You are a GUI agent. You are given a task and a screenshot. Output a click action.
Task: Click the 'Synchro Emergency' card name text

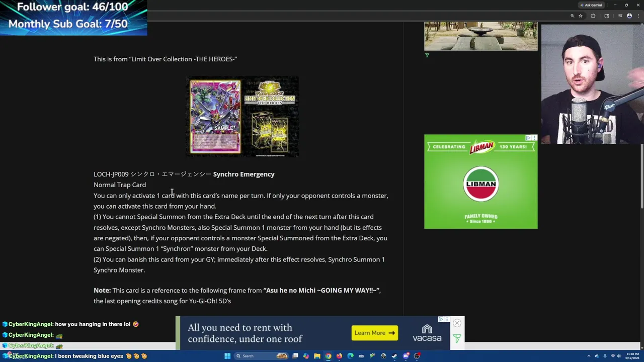click(244, 174)
